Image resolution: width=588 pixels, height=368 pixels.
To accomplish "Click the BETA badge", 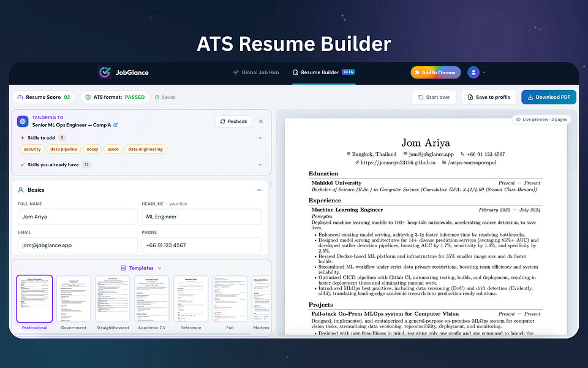I will [349, 72].
